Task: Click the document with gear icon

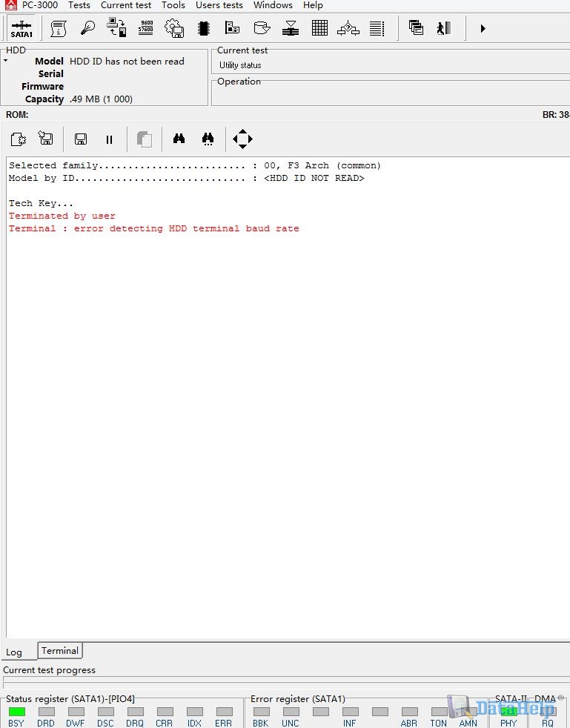Action: point(18,139)
